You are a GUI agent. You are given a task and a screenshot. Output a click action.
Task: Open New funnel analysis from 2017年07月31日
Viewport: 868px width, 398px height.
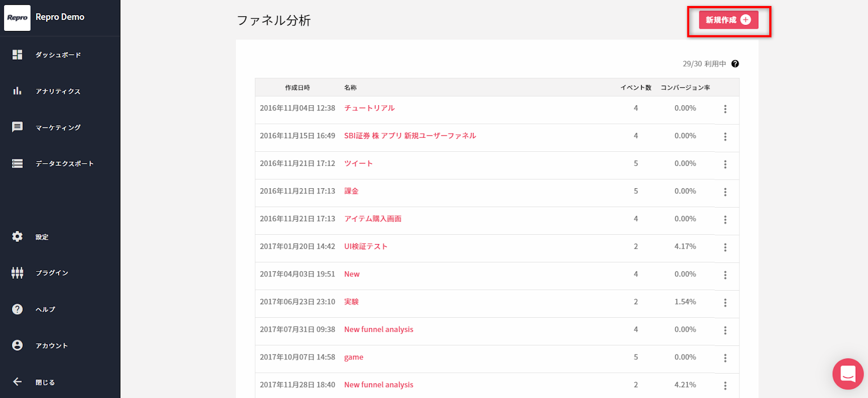coord(379,329)
